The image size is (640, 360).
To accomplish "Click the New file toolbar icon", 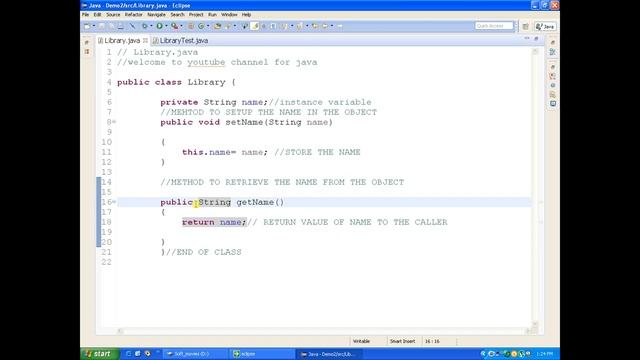I will tap(87, 26).
